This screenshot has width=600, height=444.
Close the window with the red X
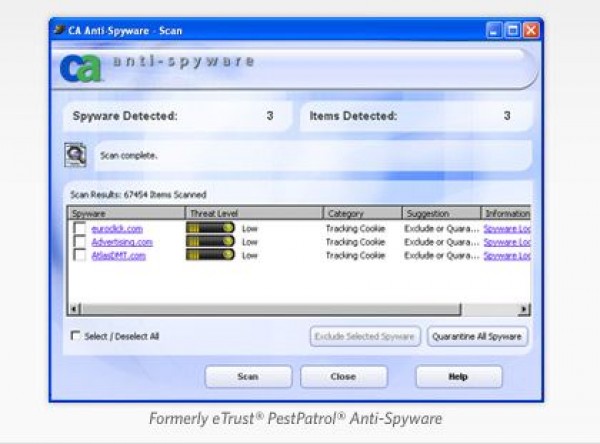tap(531, 30)
